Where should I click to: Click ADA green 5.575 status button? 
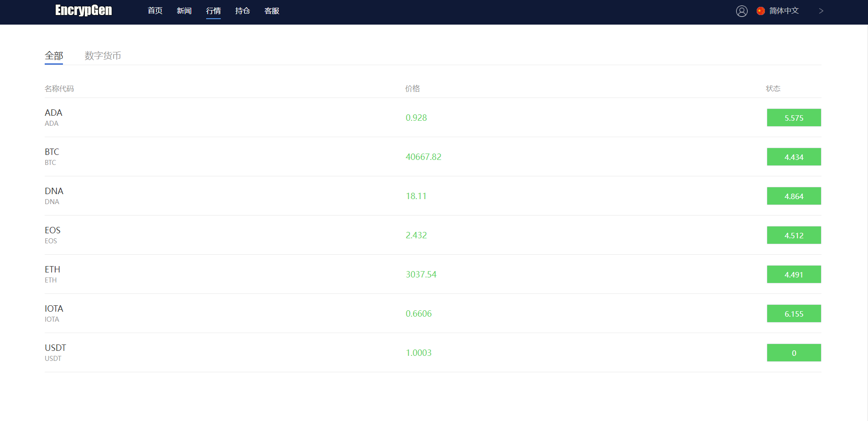[794, 118]
